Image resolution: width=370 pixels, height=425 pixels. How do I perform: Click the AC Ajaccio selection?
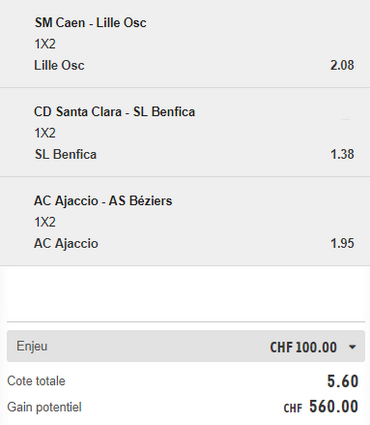coord(66,243)
